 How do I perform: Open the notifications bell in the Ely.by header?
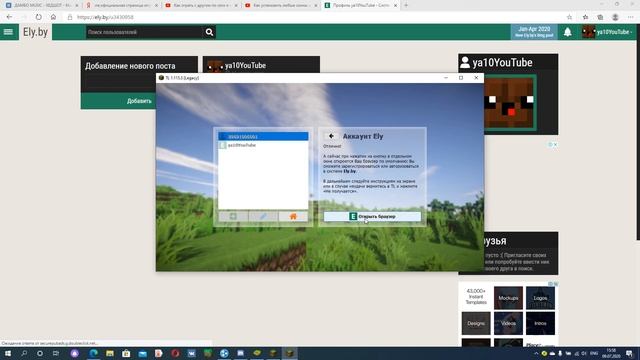[567, 32]
